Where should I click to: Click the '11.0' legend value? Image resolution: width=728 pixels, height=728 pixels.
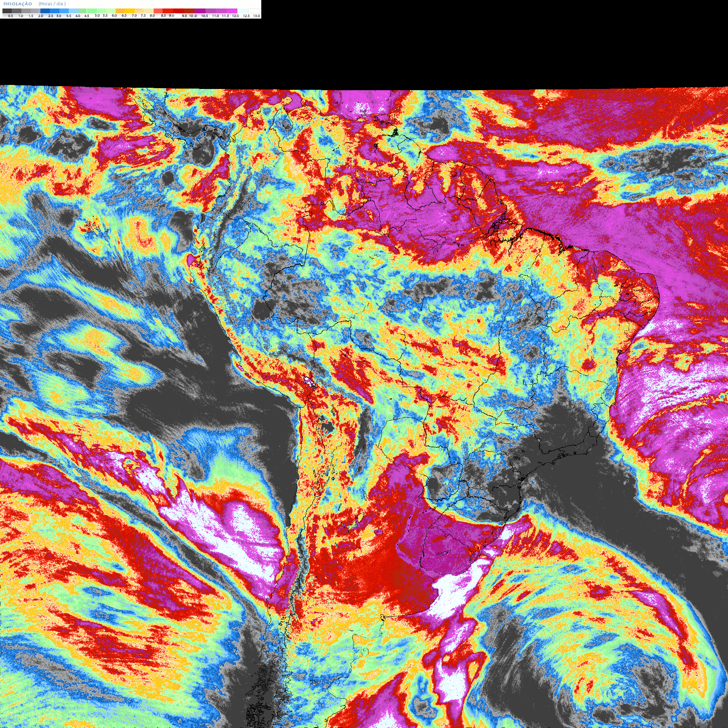[216, 16]
